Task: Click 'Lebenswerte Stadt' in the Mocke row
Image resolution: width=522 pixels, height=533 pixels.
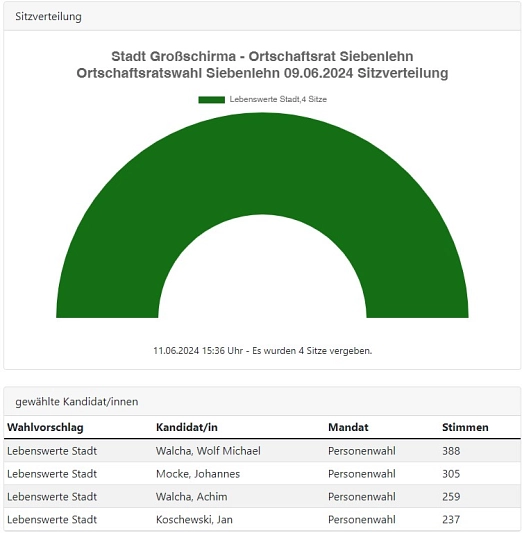Action: click(52, 474)
